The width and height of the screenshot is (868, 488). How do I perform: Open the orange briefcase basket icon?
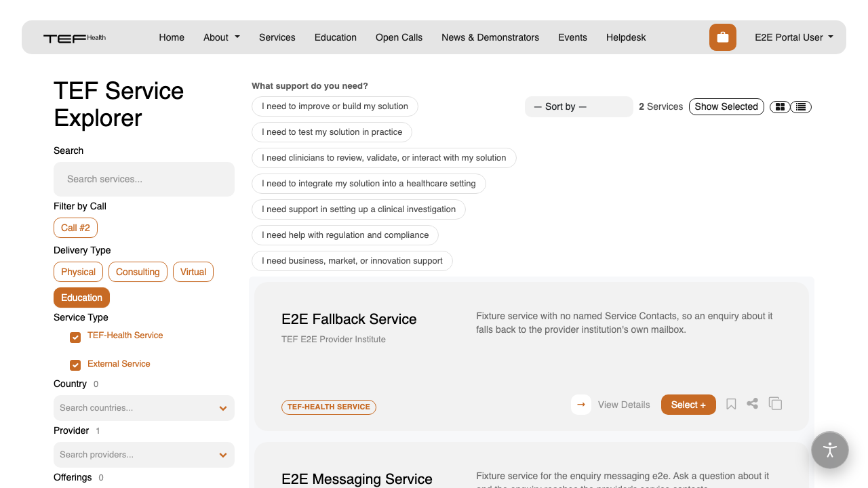click(x=723, y=37)
